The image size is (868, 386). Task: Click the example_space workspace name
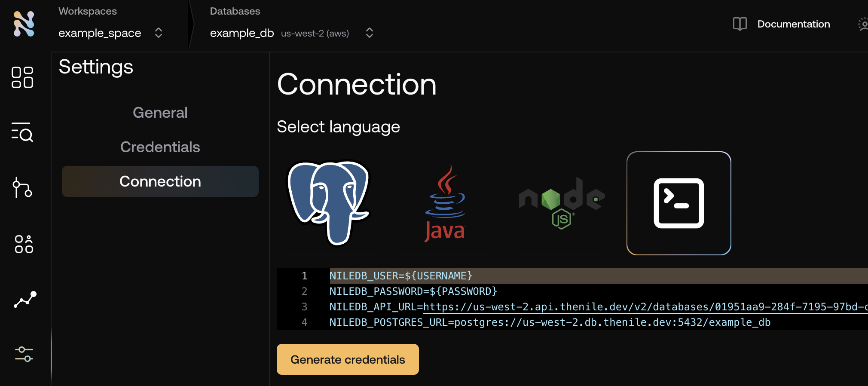[100, 33]
